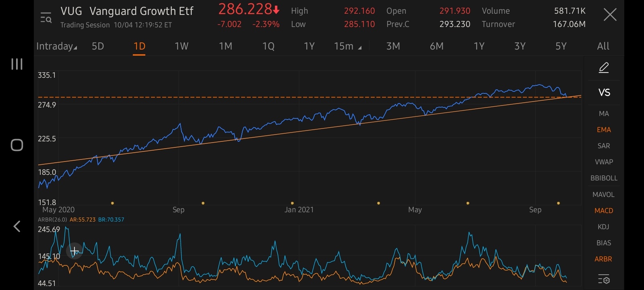This screenshot has height=290, width=644.
Task: Tap the Android home button
Action: click(x=17, y=145)
